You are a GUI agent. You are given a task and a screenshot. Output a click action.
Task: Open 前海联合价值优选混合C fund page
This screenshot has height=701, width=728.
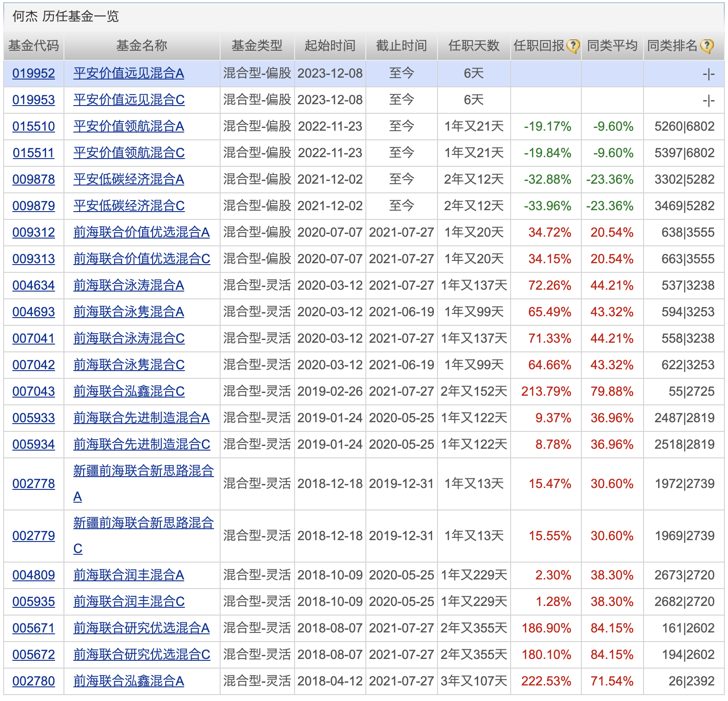click(x=142, y=259)
